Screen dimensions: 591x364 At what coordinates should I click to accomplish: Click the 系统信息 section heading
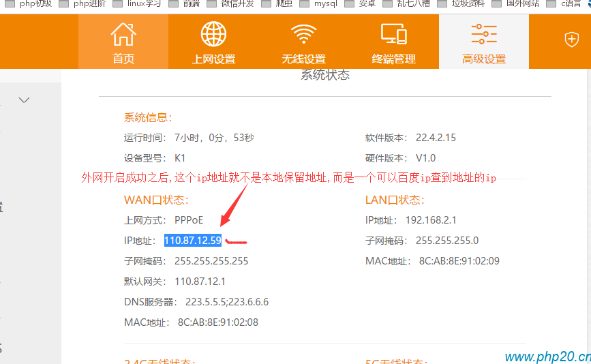148,117
